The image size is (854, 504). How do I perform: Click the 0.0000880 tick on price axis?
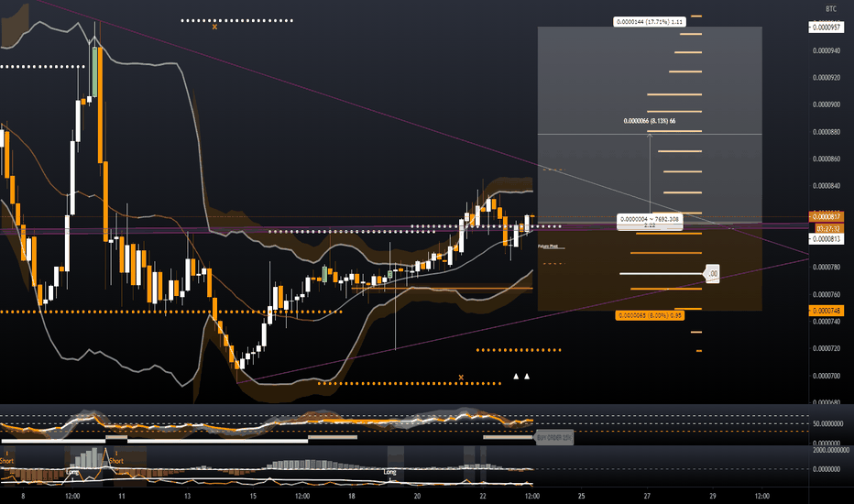coord(827,132)
